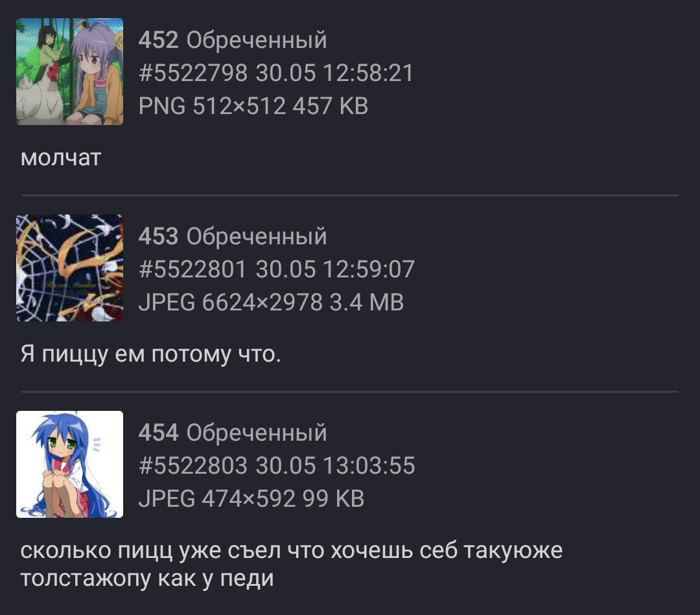Click post number link #5522801
This screenshot has width=700, height=615.
coord(192,269)
